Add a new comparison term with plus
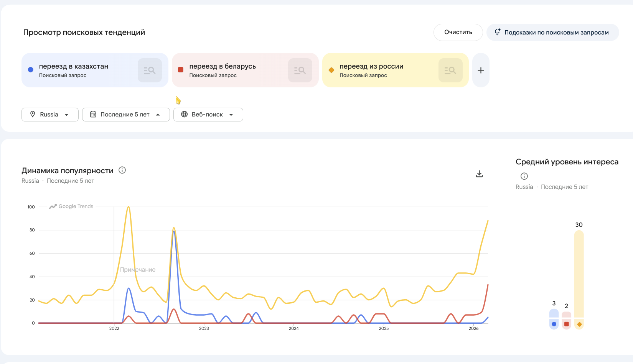 pos(481,71)
